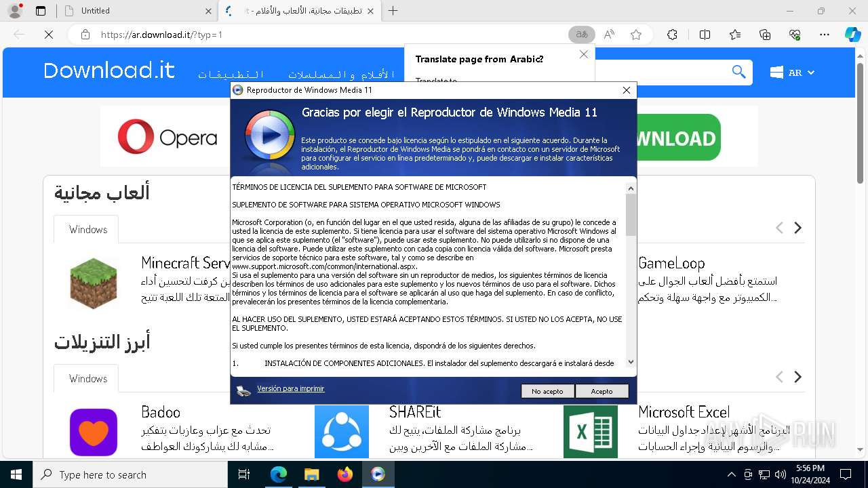Open Edge extensions puzzle icon
Image resolution: width=868 pixels, height=488 pixels.
point(672,35)
